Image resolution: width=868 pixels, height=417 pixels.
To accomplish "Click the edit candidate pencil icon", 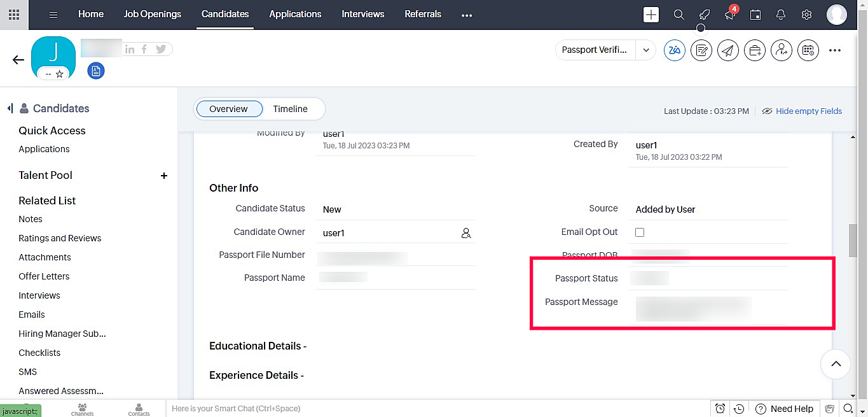I will coord(701,50).
